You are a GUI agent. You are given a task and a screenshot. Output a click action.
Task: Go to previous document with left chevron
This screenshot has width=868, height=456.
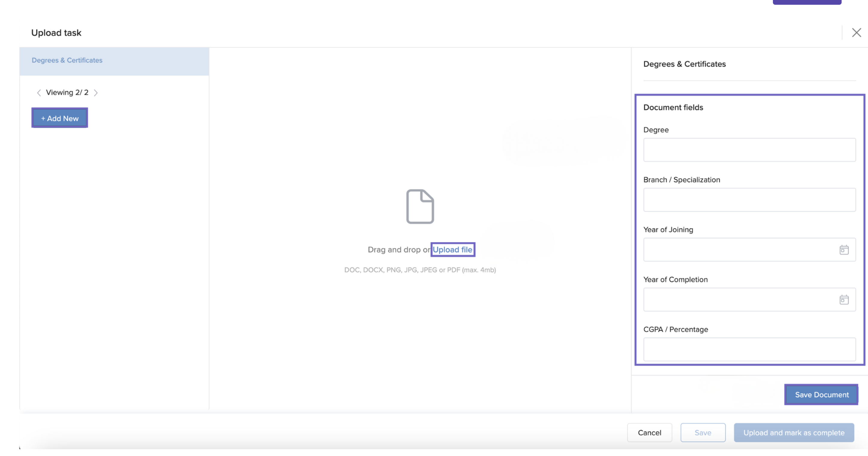(39, 93)
